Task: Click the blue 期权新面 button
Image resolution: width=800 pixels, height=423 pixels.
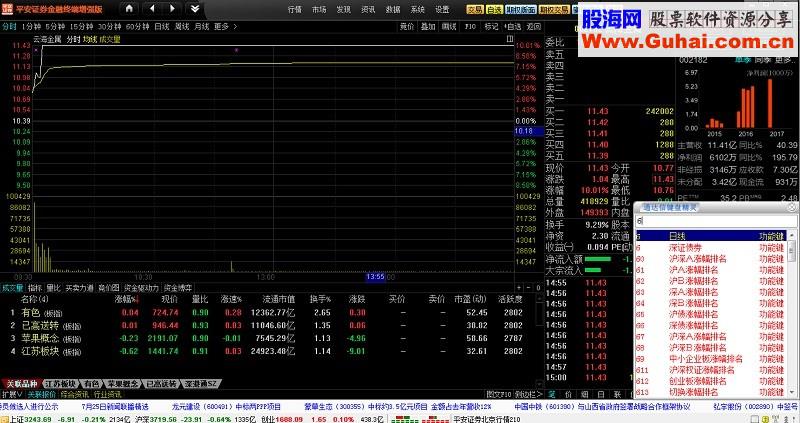Action: pos(520,10)
